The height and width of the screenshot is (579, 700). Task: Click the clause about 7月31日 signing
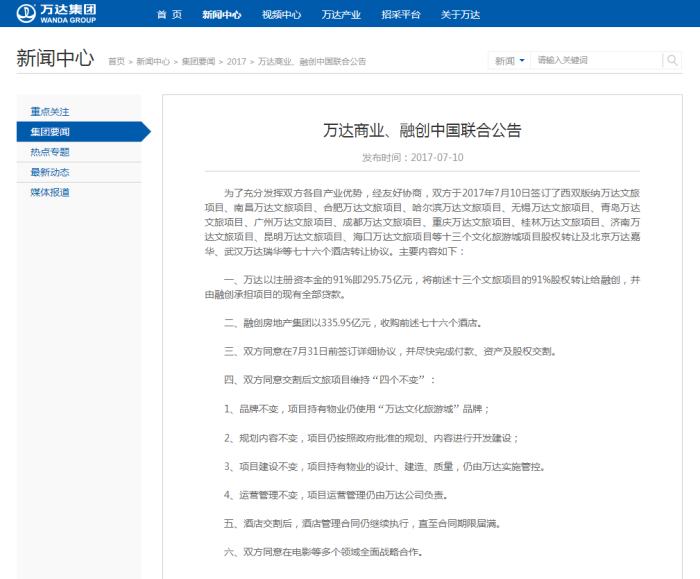point(391,351)
